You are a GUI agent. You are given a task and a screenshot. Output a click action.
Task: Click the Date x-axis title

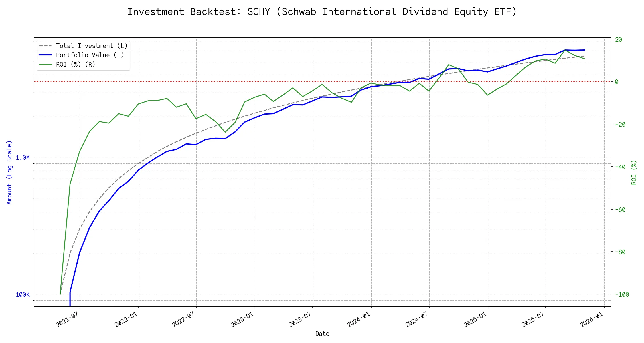(x=322, y=334)
